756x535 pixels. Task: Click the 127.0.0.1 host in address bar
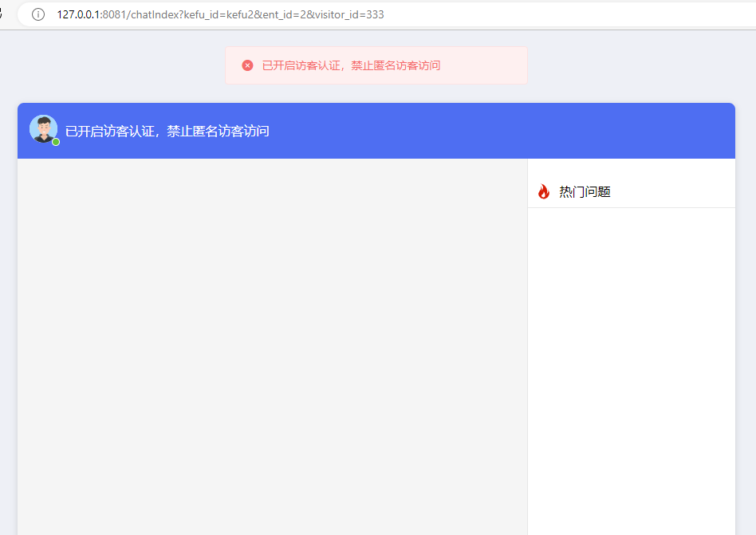point(78,15)
